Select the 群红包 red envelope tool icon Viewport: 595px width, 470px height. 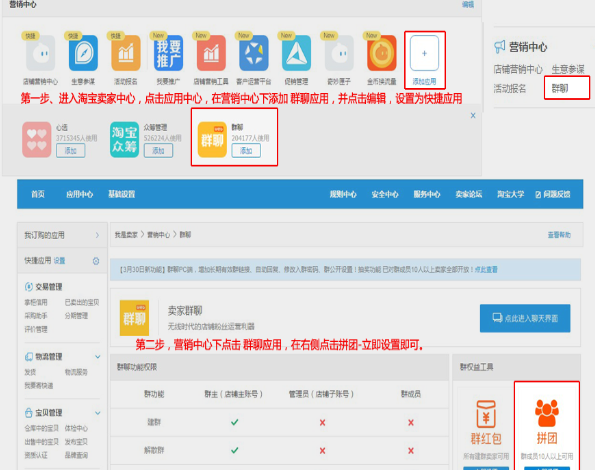pyautogui.click(x=486, y=414)
